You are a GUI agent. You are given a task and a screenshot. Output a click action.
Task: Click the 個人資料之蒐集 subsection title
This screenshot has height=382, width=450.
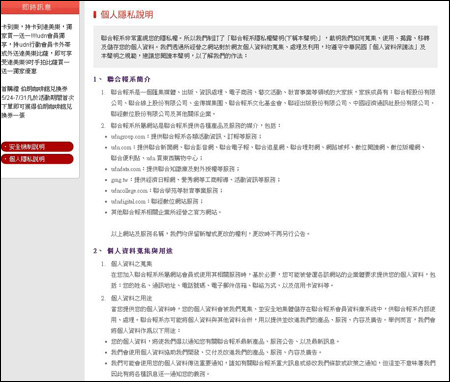(x=131, y=264)
